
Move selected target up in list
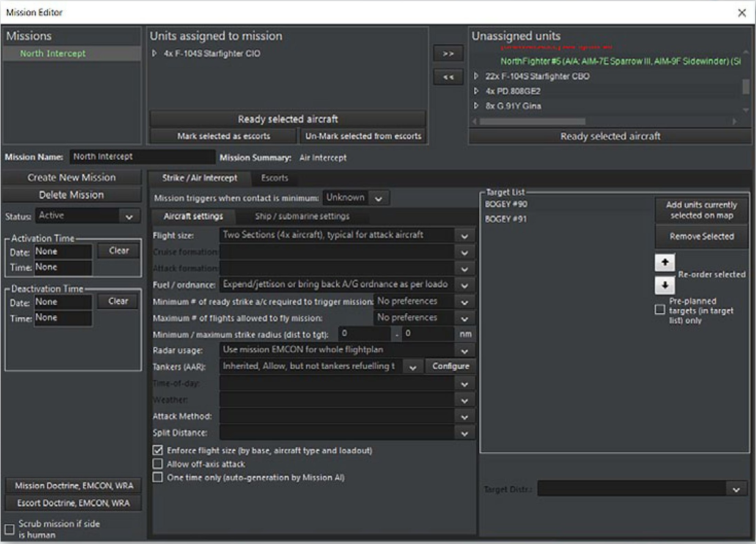click(665, 263)
